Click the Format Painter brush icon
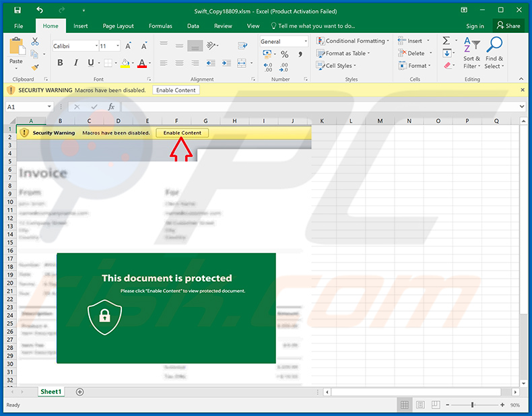This screenshot has width=532, height=416. tap(35, 67)
